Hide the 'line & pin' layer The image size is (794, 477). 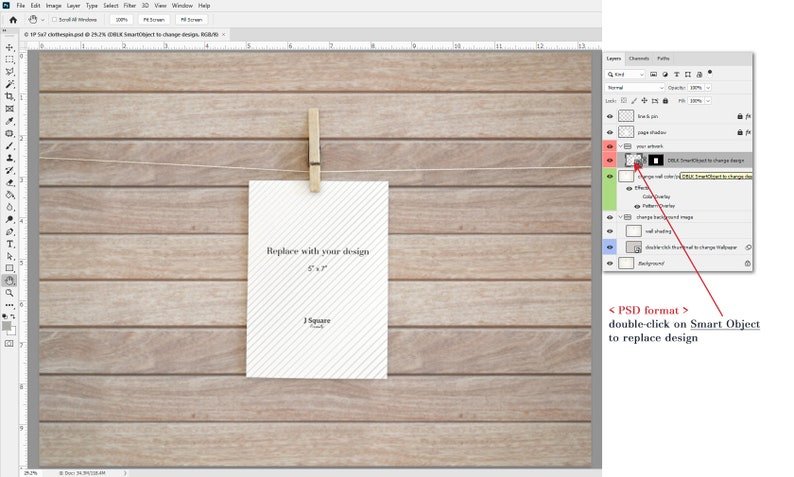pyautogui.click(x=610, y=116)
